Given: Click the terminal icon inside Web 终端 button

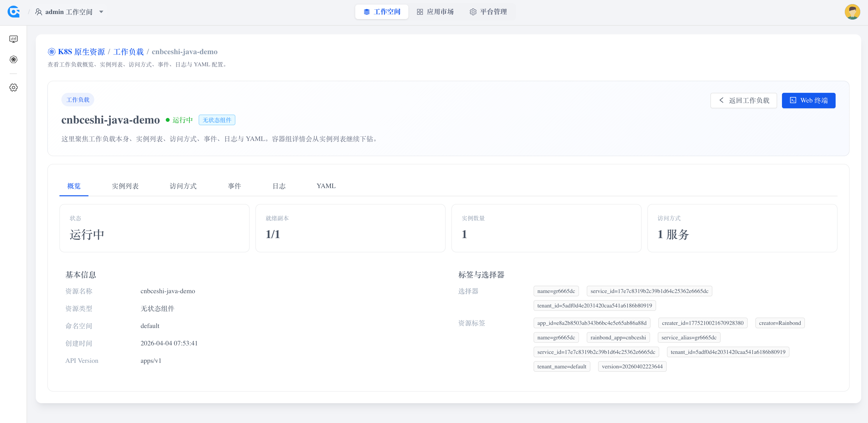Looking at the screenshot, I should tap(793, 100).
